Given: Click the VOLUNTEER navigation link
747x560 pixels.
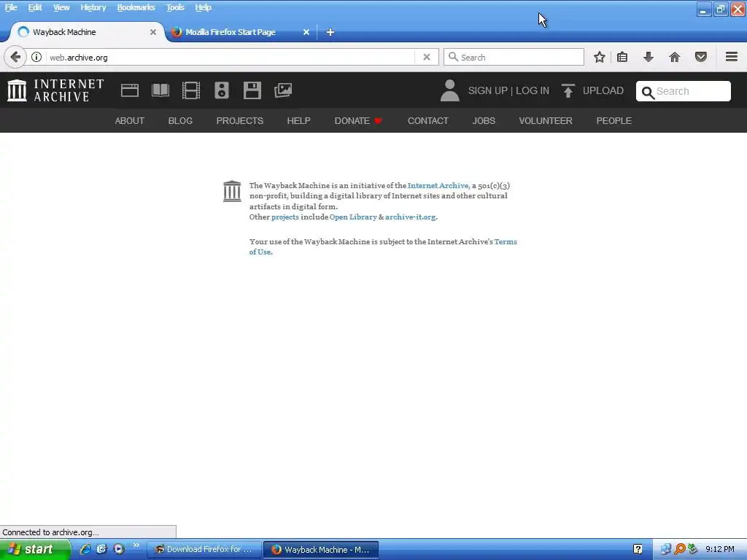Looking at the screenshot, I should point(546,121).
